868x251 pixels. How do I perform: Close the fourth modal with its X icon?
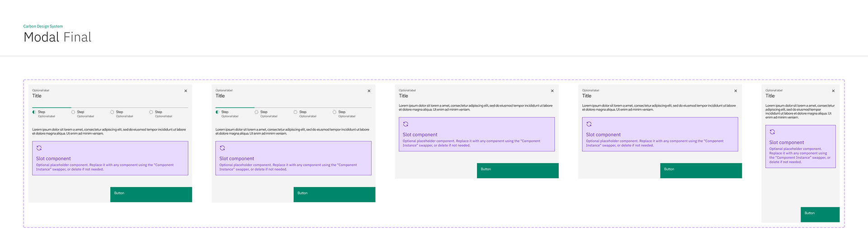pyautogui.click(x=736, y=91)
